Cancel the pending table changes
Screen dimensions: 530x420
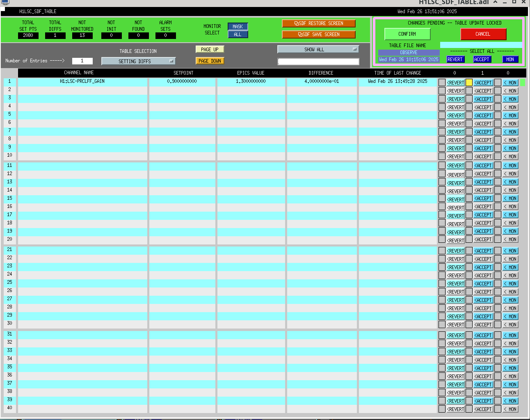pyautogui.click(x=483, y=34)
